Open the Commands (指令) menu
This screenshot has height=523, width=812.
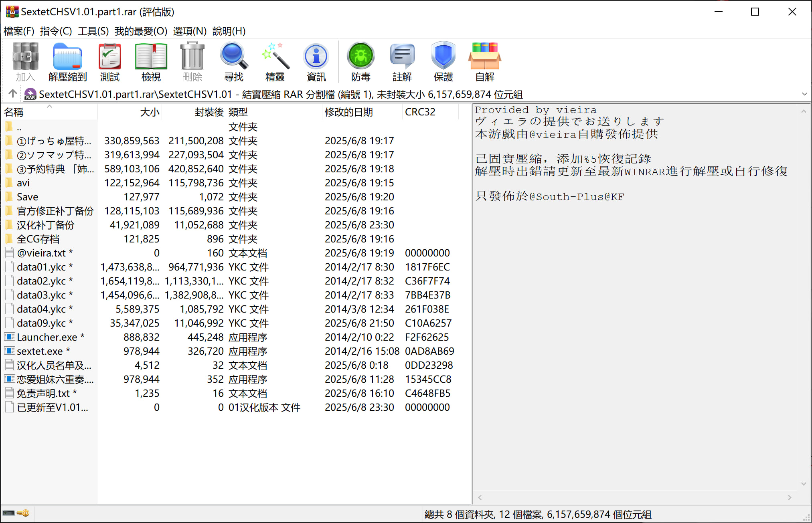coord(56,31)
